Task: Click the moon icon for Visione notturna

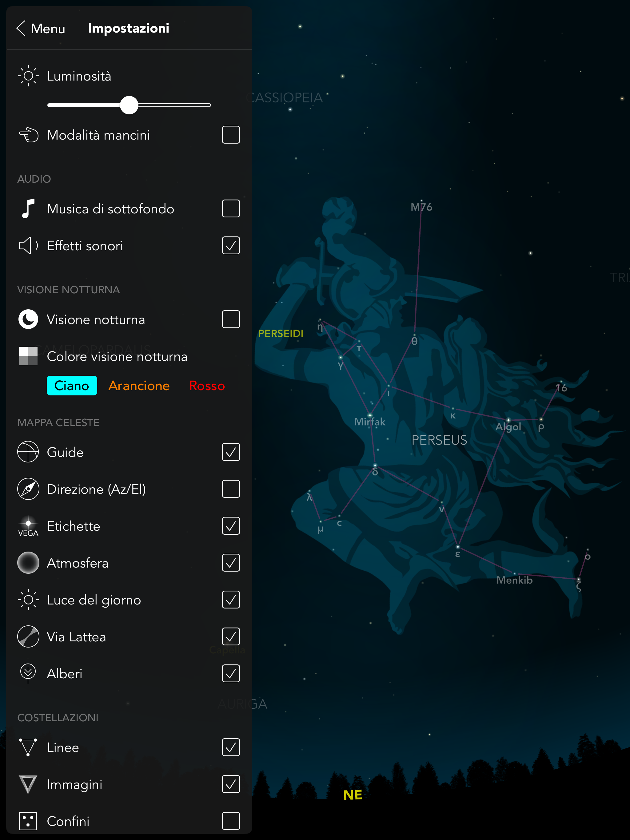Action: [x=28, y=319]
